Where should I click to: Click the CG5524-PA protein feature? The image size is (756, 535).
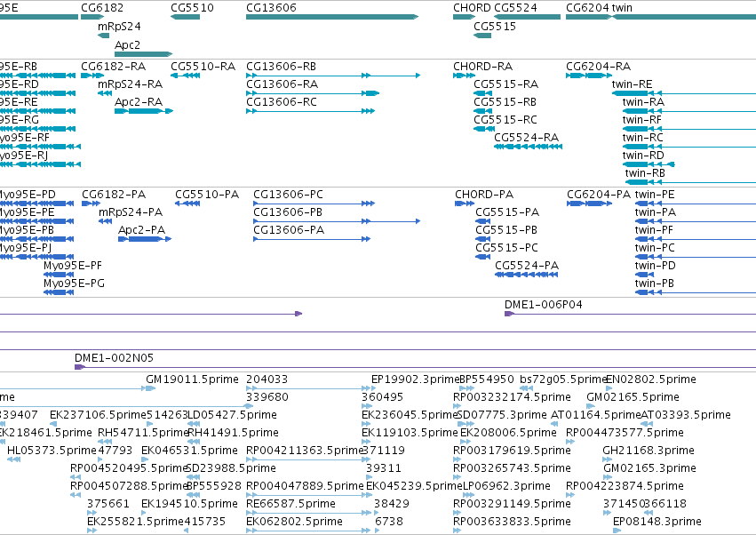point(527,275)
